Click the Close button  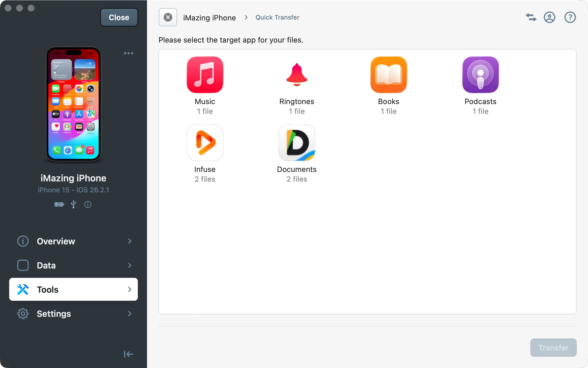[119, 17]
